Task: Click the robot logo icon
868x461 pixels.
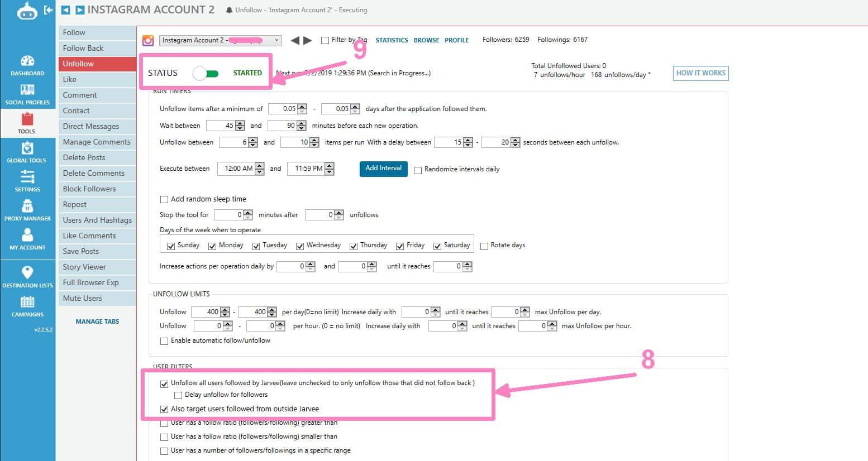Action: pos(27,11)
